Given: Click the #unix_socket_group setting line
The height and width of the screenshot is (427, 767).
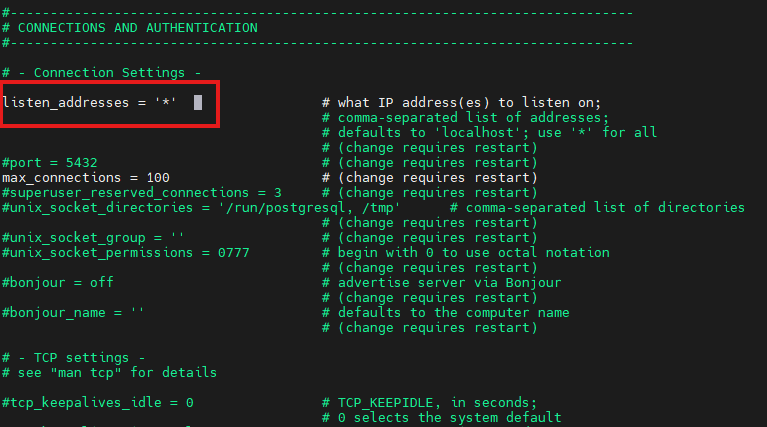Looking at the screenshot, I should tap(94, 237).
